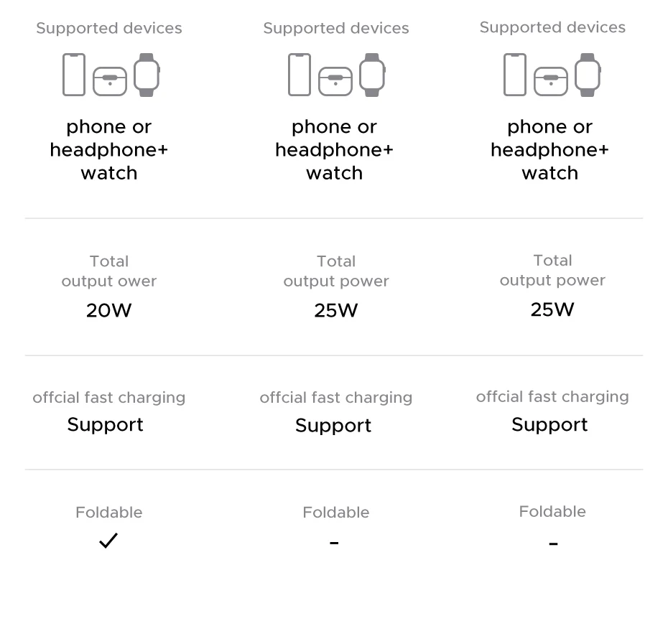Viewport: 668px width, 644px height.
Task: Click the smartwatch icon in the first column
Action: [x=147, y=75]
